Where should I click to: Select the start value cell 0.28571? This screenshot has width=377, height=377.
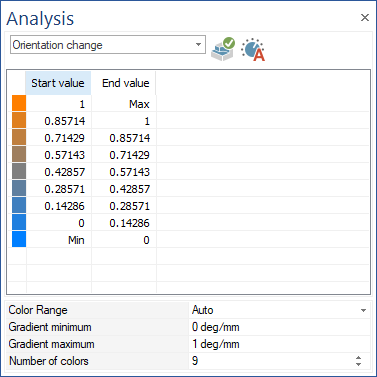pyautogui.click(x=59, y=189)
